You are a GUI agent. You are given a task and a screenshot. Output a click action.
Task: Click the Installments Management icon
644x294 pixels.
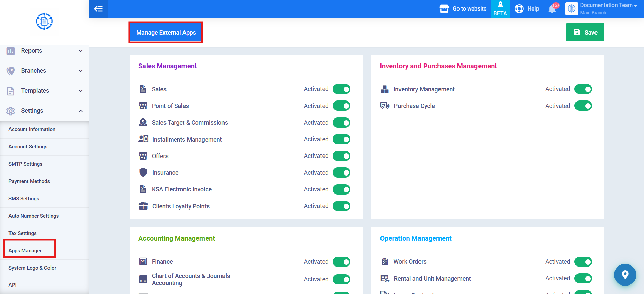click(x=143, y=139)
